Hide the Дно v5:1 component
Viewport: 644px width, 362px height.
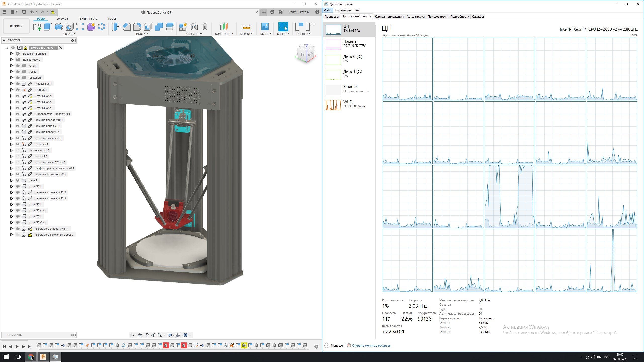click(18, 90)
